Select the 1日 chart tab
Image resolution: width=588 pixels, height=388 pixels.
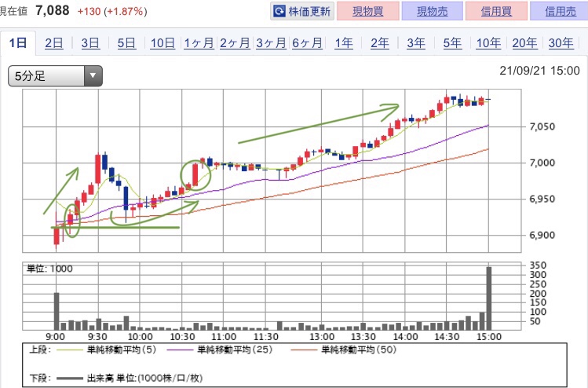pyautogui.click(x=17, y=43)
